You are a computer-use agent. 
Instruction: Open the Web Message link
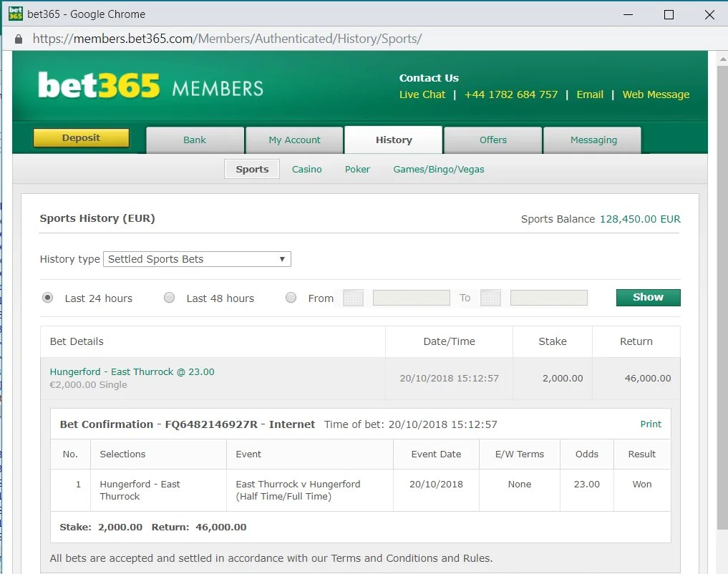[656, 94]
